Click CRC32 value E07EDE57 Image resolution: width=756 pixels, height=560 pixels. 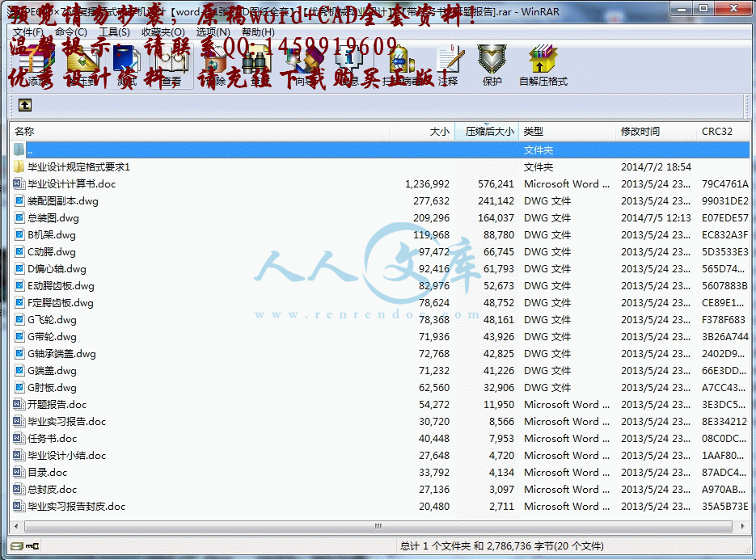coord(724,218)
